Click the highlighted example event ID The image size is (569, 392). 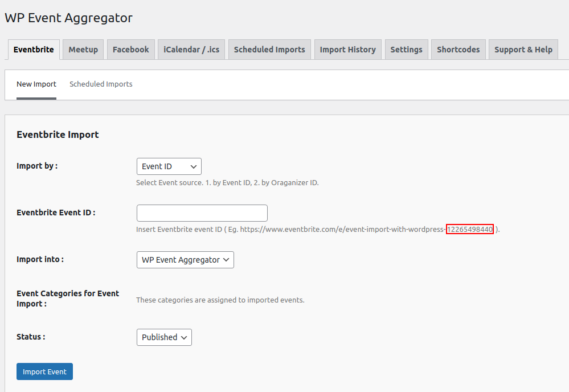[469, 229]
